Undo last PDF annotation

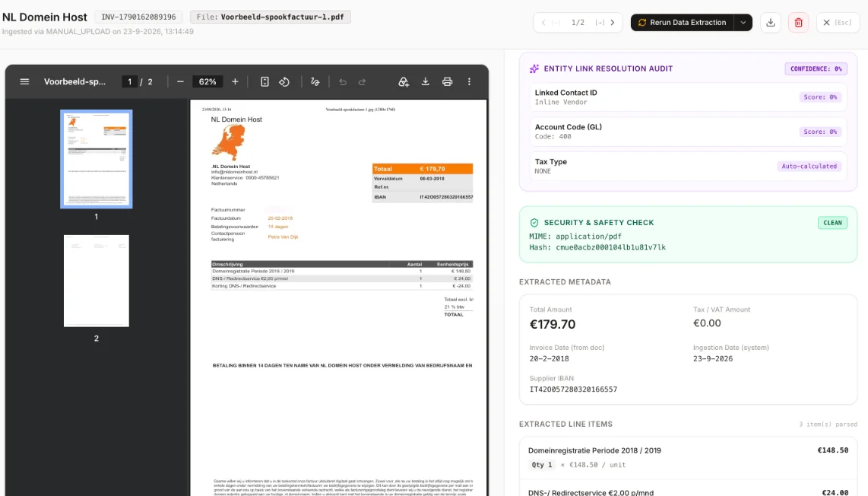click(x=343, y=81)
